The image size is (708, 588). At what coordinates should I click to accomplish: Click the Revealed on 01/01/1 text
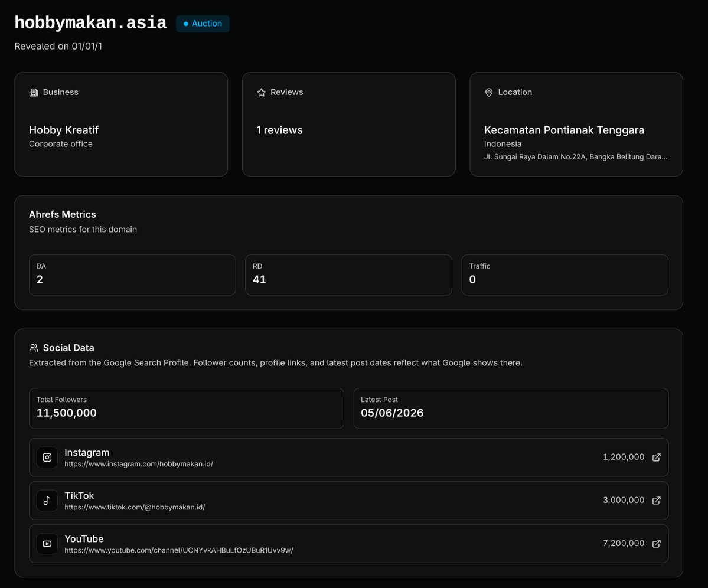[x=58, y=46]
